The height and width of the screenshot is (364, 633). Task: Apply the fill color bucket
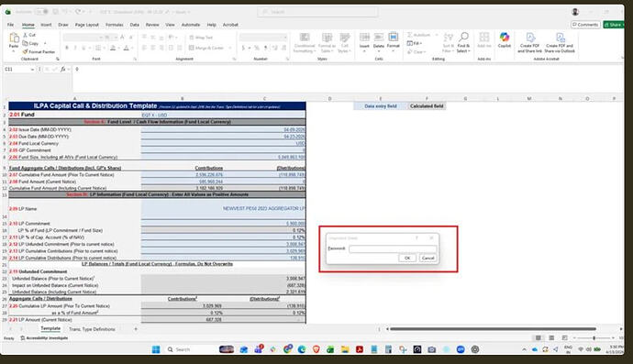[x=113, y=48]
